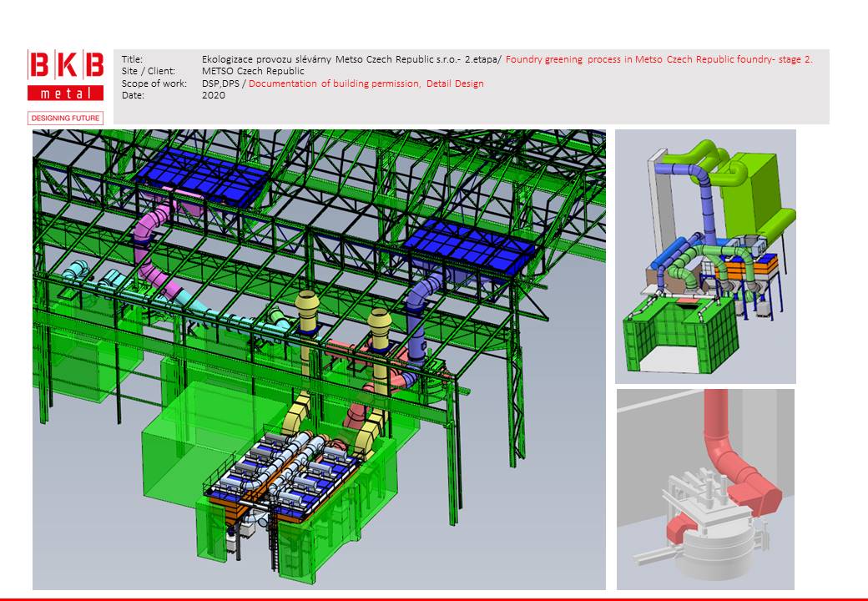This screenshot has height=601, width=868.
Task: Click the DESIGNING FUTURE tagline box
Action: click(x=66, y=118)
